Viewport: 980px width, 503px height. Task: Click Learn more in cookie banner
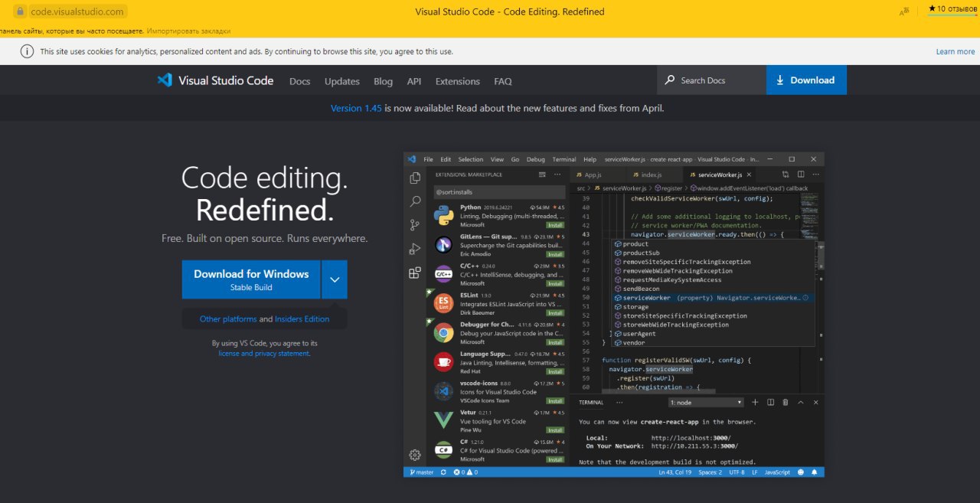(955, 51)
